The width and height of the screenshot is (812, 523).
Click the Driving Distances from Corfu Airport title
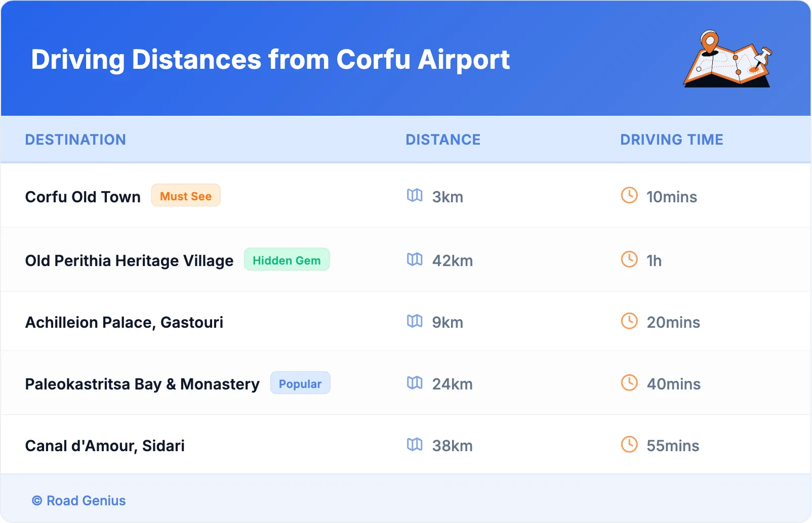tap(270, 60)
